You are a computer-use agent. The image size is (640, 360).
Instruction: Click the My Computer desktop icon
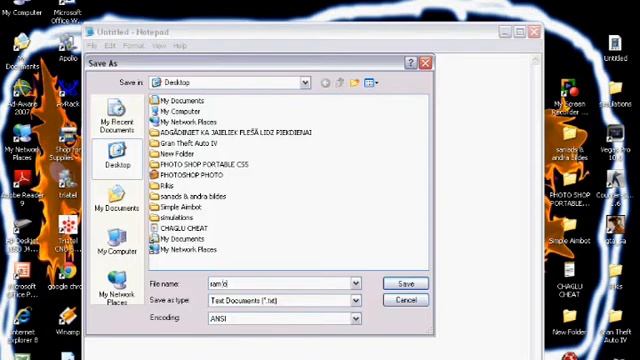click(x=22, y=8)
